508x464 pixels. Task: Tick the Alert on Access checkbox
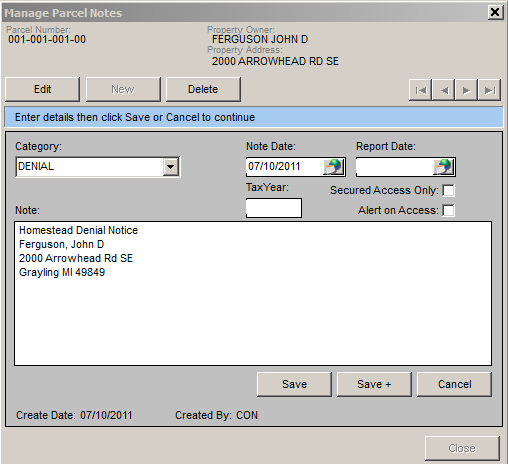coord(448,210)
